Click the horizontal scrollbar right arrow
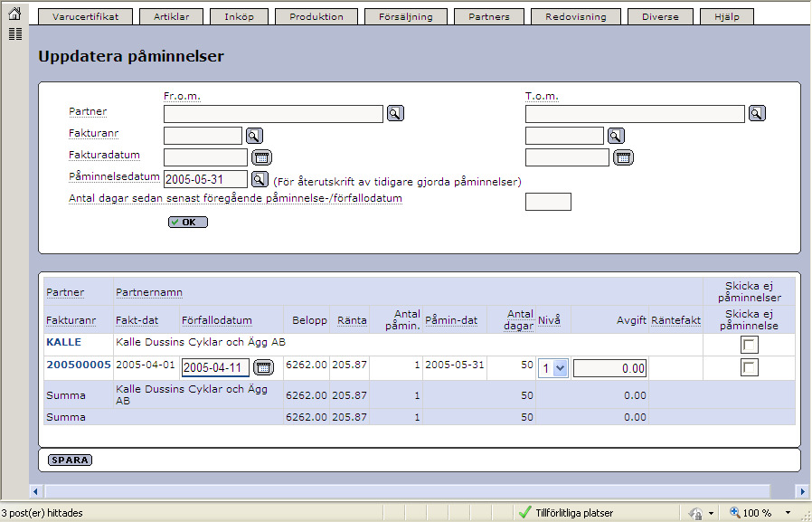Screen dimensions: 812x522 click(x=802, y=491)
